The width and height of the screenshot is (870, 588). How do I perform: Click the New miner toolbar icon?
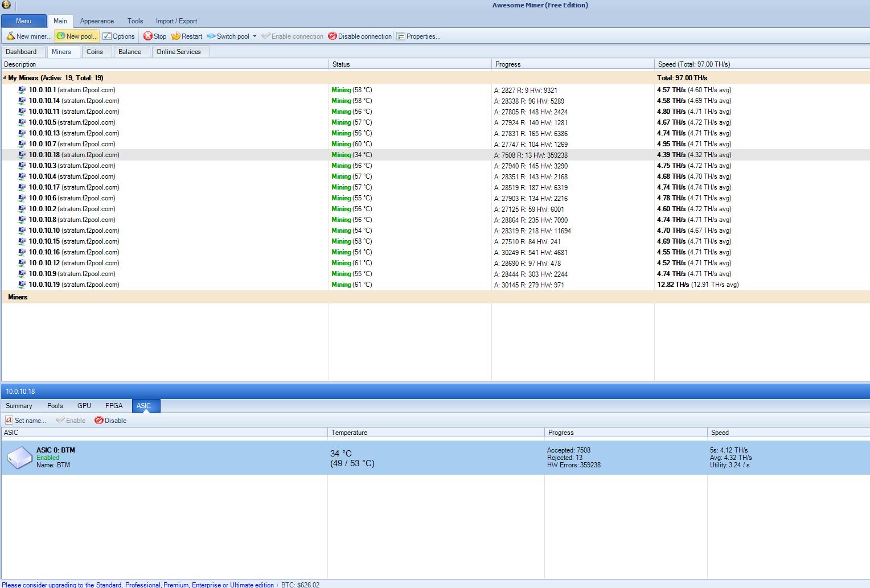pos(11,36)
